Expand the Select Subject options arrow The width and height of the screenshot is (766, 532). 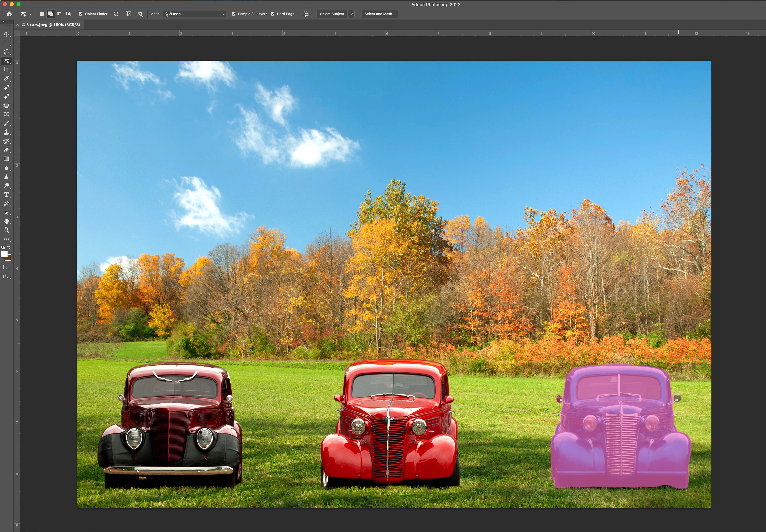coord(351,14)
